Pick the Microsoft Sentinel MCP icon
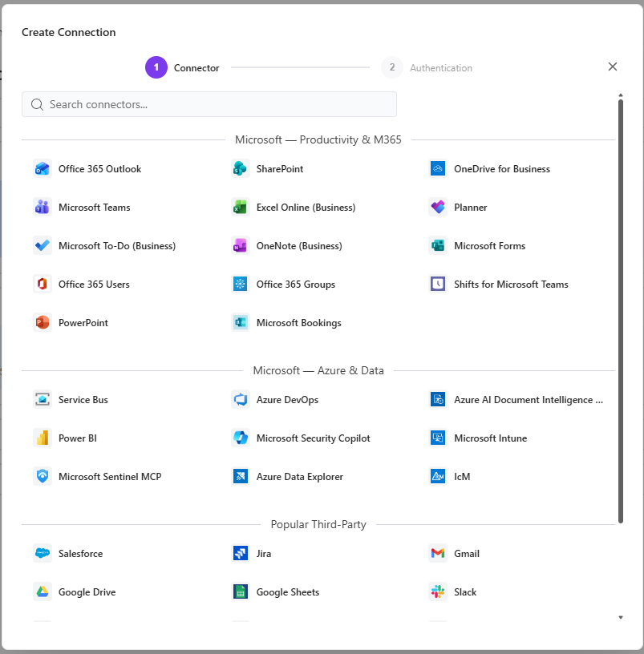The image size is (644, 654). point(43,476)
